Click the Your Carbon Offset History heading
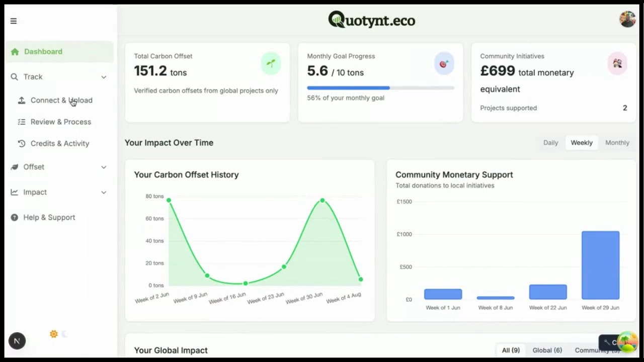The width and height of the screenshot is (644, 362). pyautogui.click(x=186, y=175)
